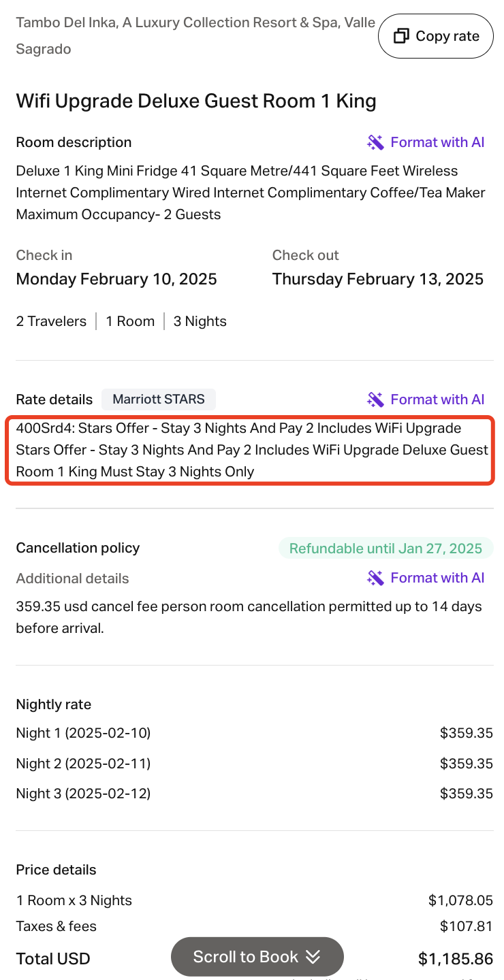Click the Thursday February 13, 2025 check-out date

(x=378, y=279)
